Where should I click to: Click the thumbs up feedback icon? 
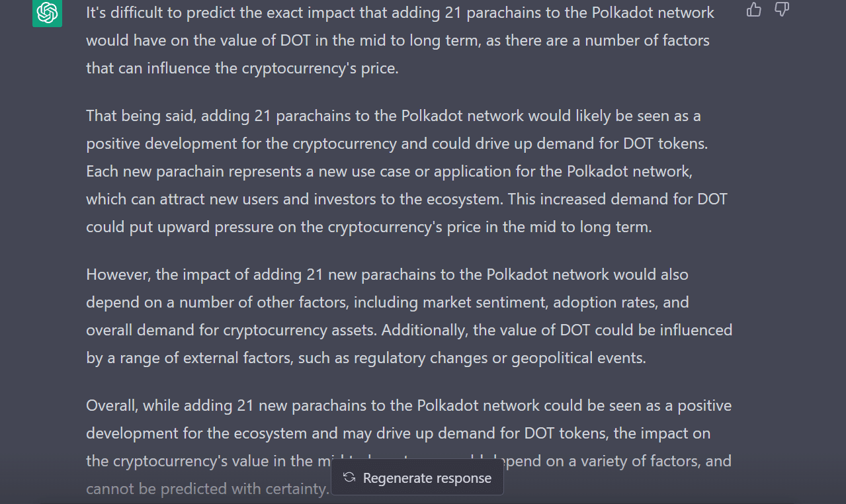point(753,9)
